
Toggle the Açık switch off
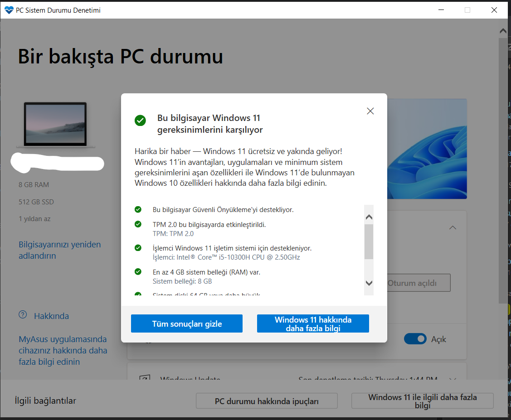[415, 339]
